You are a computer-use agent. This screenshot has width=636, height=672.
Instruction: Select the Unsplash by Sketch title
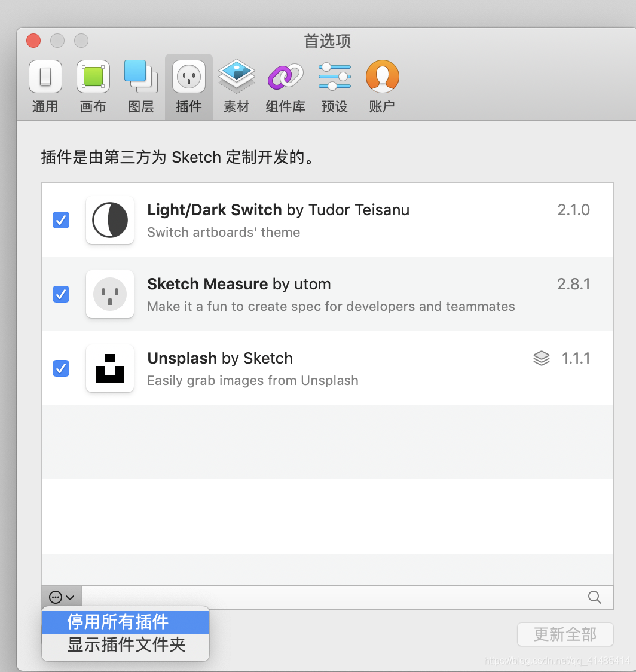[221, 358]
